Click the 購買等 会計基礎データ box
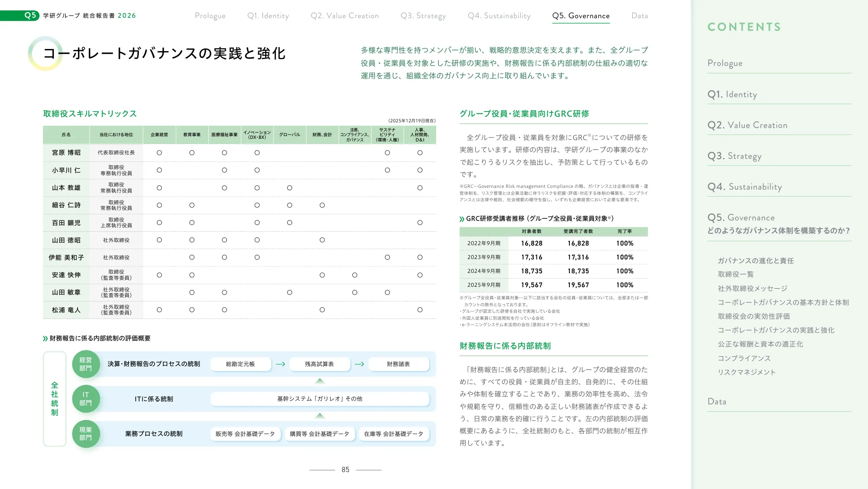Screen dimensions: 868x489 click(319, 434)
